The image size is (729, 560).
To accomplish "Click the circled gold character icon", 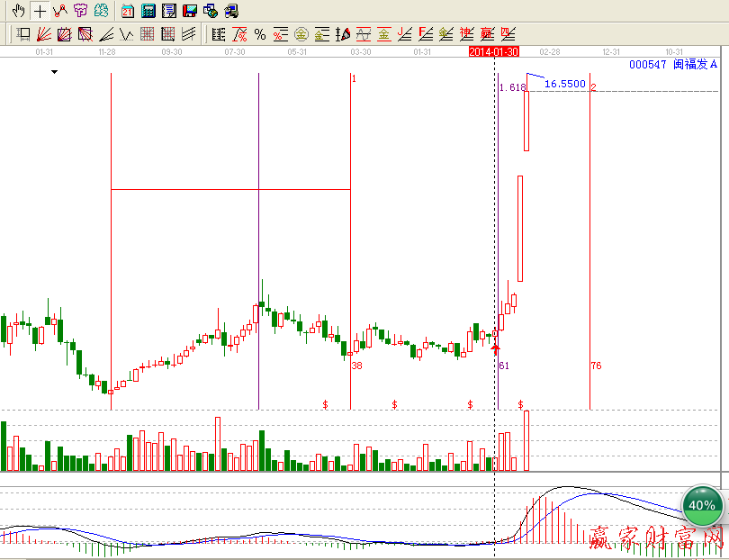I will pos(301,35).
